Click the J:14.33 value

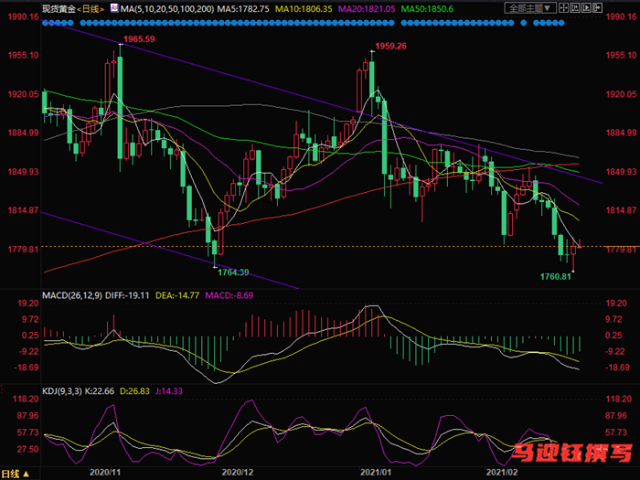click(169, 391)
